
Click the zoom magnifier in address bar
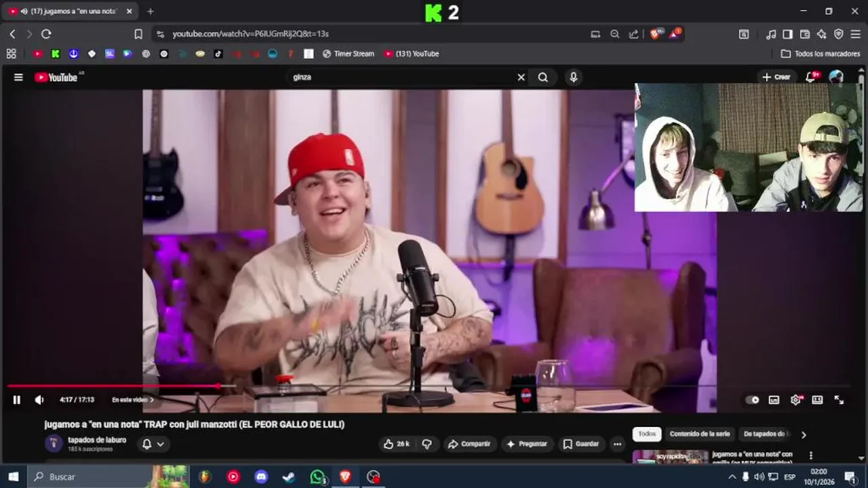coord(614,34)
